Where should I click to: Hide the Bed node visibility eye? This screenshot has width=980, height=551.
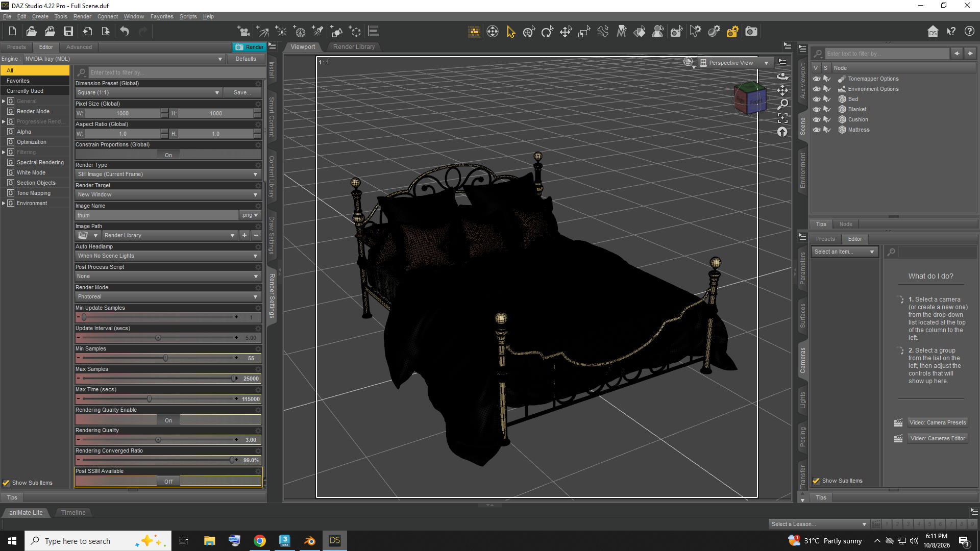click(817, 99)
